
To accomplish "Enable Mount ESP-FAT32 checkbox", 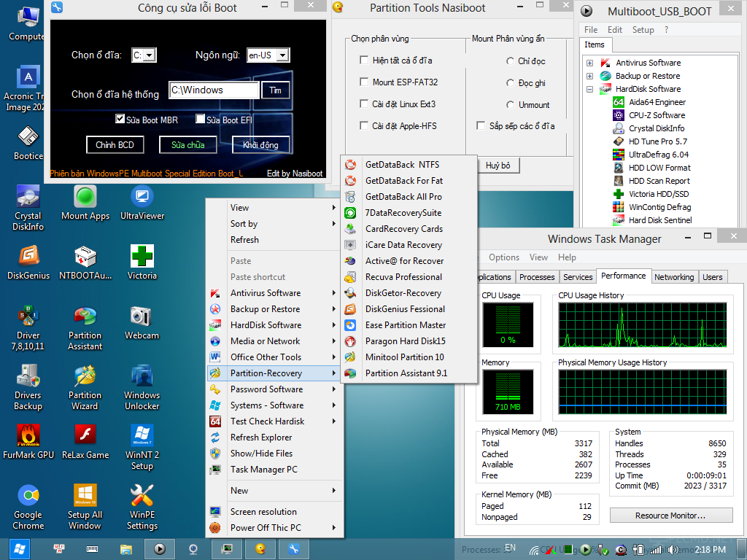I will point(364,82).
